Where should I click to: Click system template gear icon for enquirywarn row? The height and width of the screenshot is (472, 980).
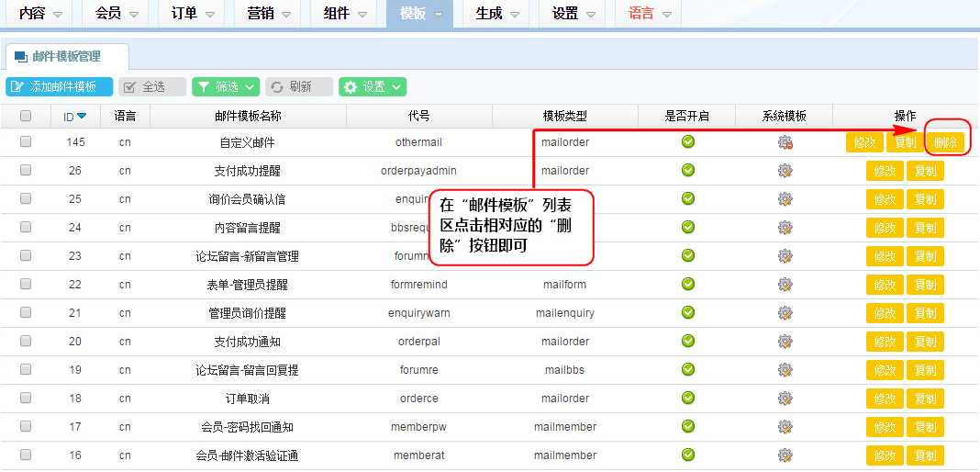785,313
